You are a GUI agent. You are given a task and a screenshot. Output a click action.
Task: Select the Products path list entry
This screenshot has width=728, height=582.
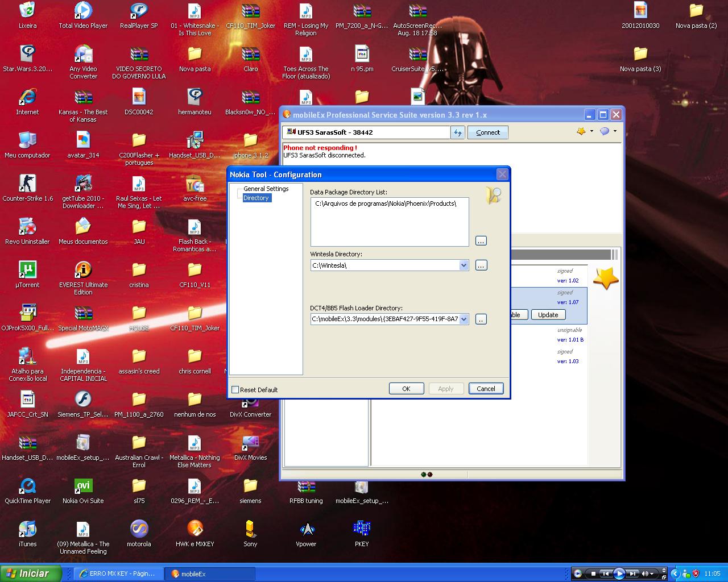click(x=386, y=203)
